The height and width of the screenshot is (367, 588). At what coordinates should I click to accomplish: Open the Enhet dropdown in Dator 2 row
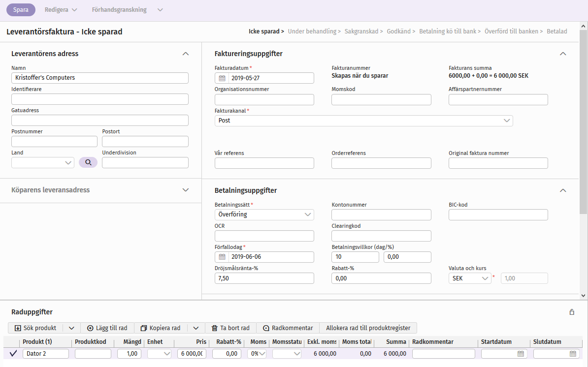[160, 354]
